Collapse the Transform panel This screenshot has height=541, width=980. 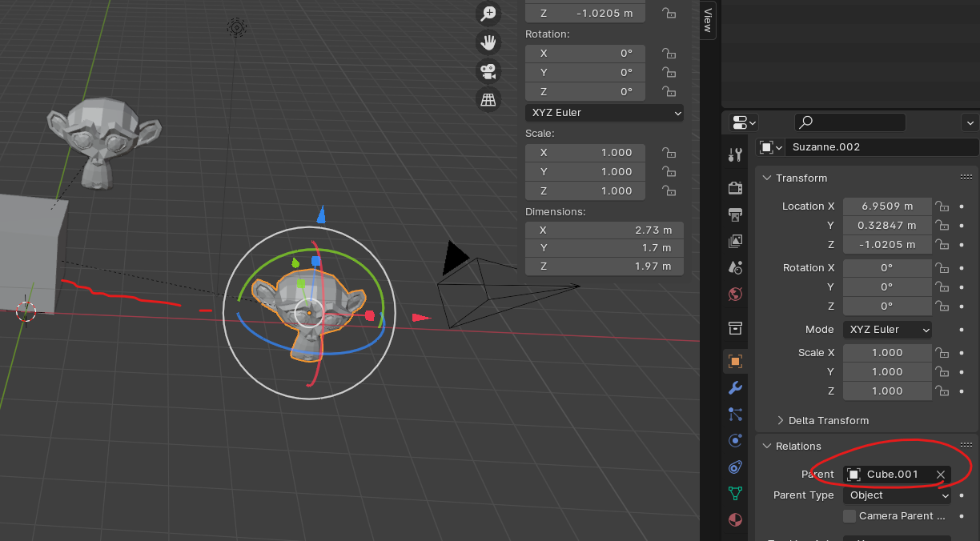coord(767,178)
